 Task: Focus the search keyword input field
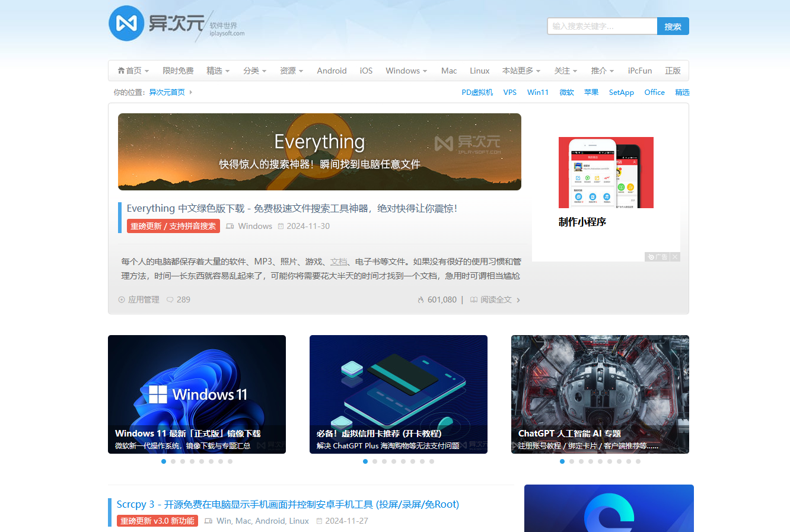pos(602,26)
